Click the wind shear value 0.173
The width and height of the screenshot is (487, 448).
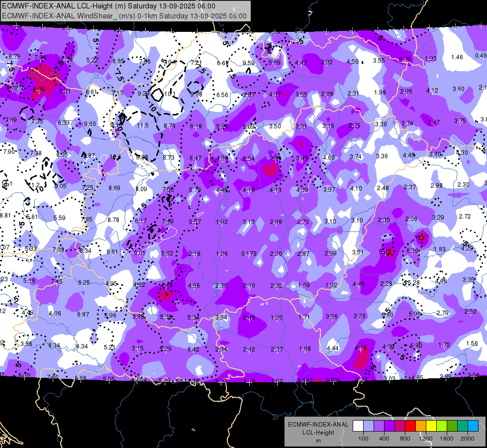point(249,254)
